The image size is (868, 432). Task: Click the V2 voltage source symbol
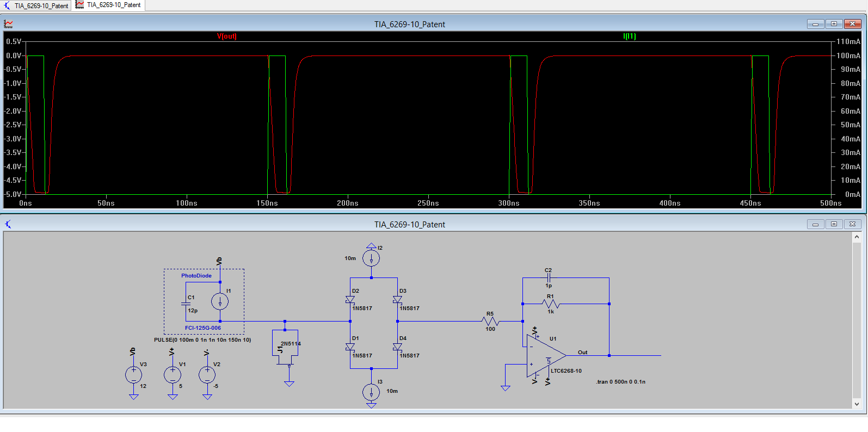click(x=207, y=374)
